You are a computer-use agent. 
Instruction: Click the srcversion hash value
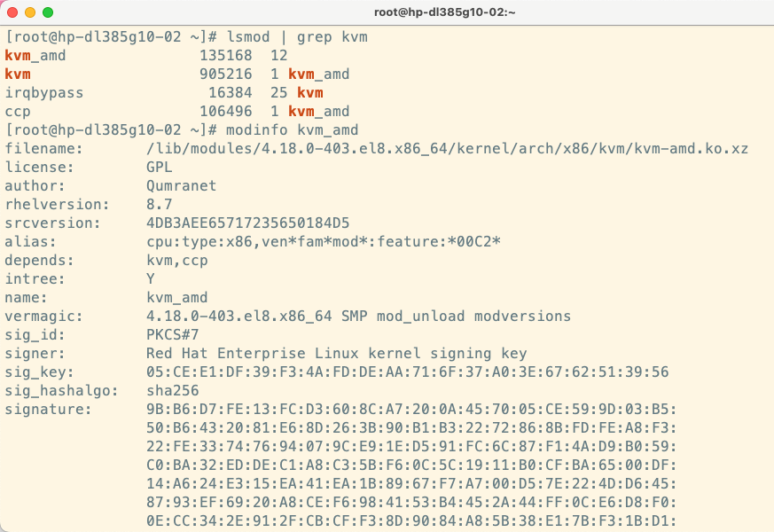tap(248, 223)
